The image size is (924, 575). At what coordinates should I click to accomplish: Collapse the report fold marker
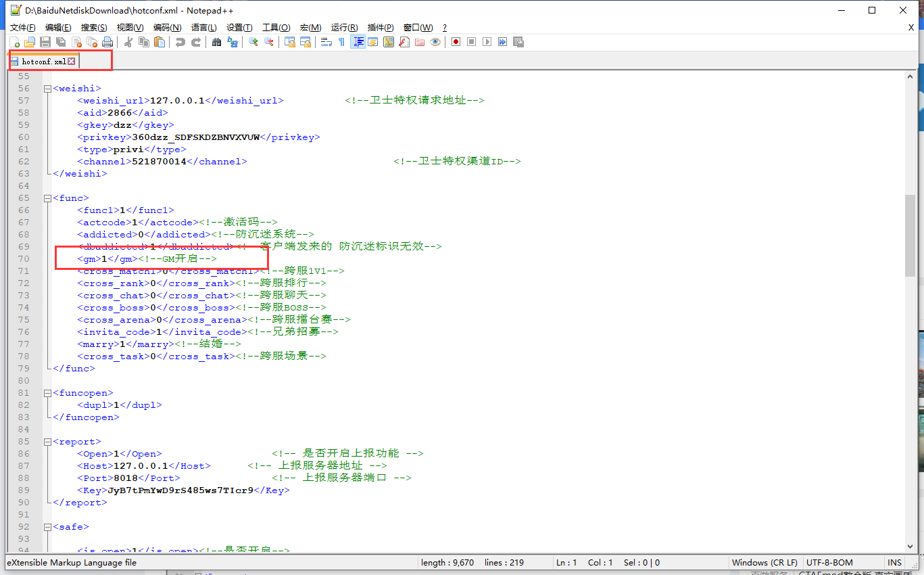(x=47, y=442)
